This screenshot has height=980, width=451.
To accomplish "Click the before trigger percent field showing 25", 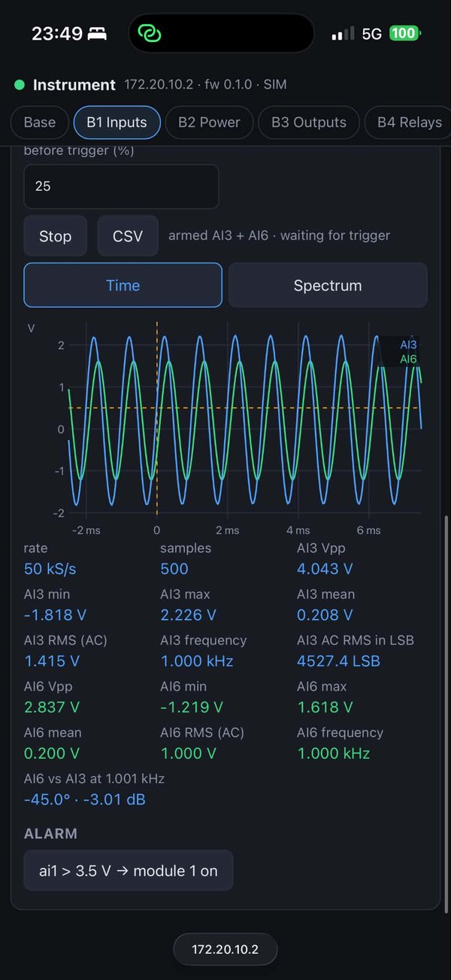I will coord(121,186).
